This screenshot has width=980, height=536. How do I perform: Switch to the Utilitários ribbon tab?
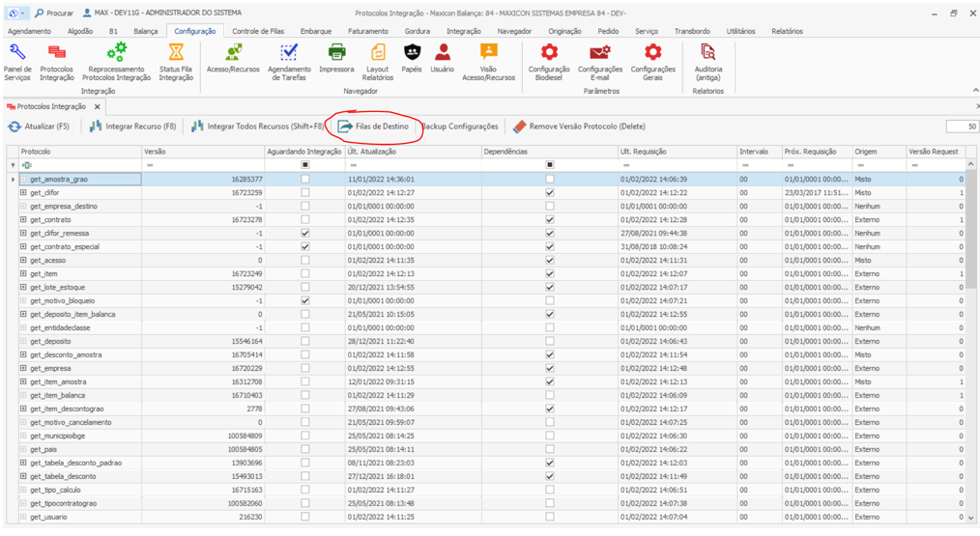[740, 31]
